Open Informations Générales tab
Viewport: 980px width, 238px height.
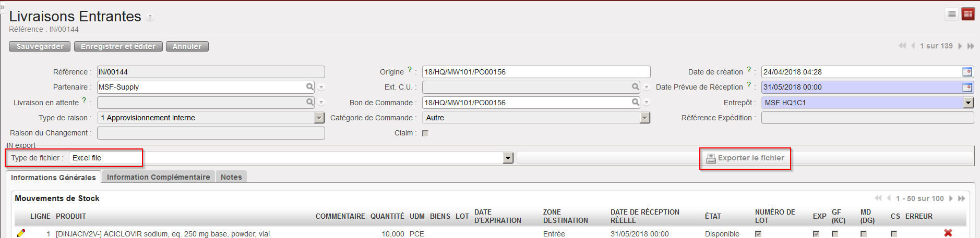53,177
